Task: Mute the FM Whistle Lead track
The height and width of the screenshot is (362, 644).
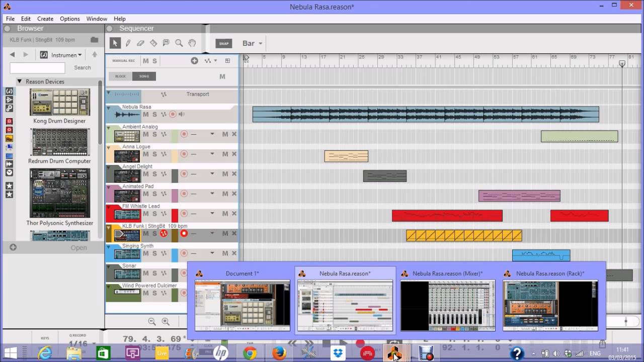Action: (x=145, y=214)
